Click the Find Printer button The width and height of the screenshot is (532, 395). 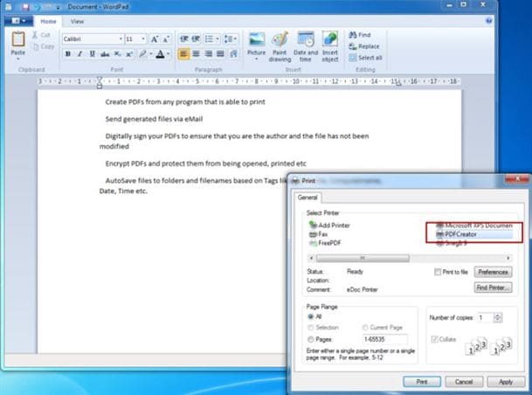coord(493,288)
